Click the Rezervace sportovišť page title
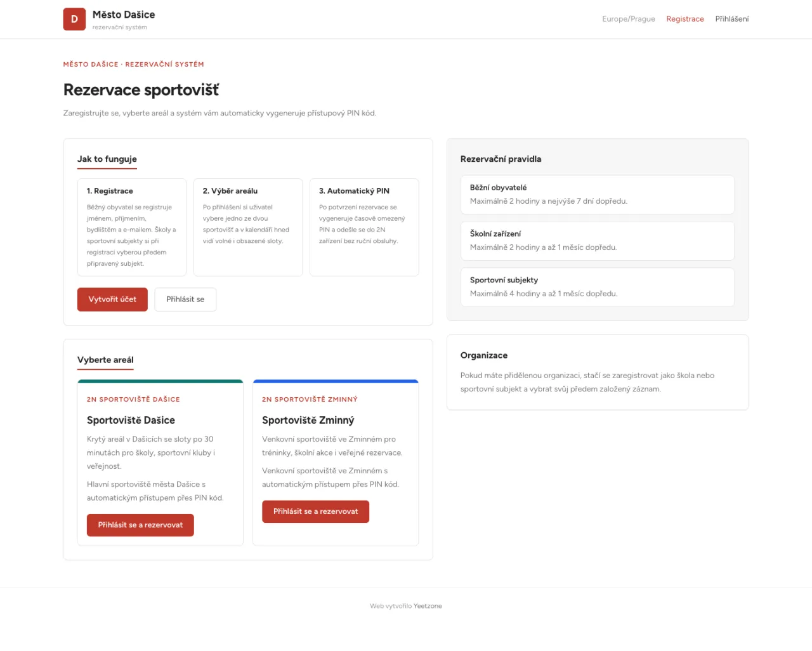The width and height of the screenshot is (812, 651). coord(141,90)
